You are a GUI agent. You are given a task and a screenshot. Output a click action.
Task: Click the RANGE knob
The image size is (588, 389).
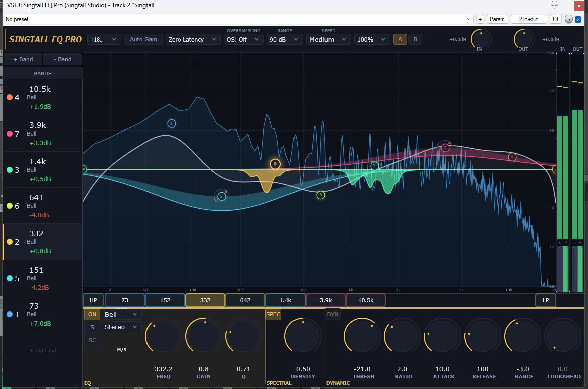tap(523, 336)
